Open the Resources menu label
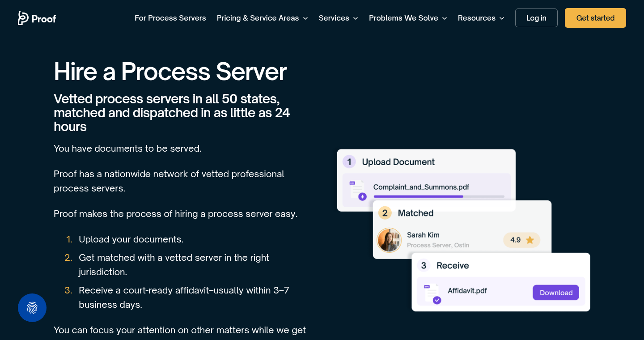The width and height of the screenshot is (644, 340). tap(477, 18)
